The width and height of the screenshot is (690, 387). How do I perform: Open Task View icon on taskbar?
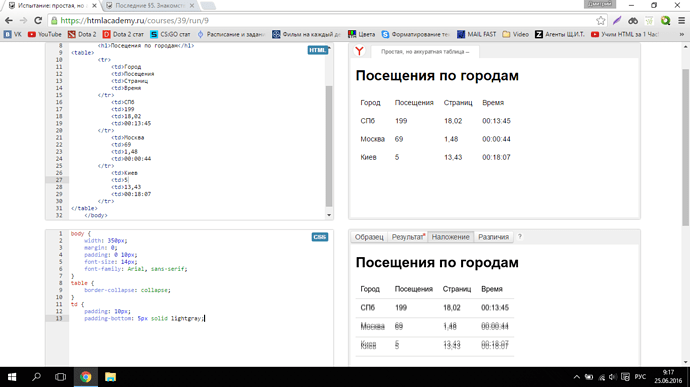pos(60,377)
